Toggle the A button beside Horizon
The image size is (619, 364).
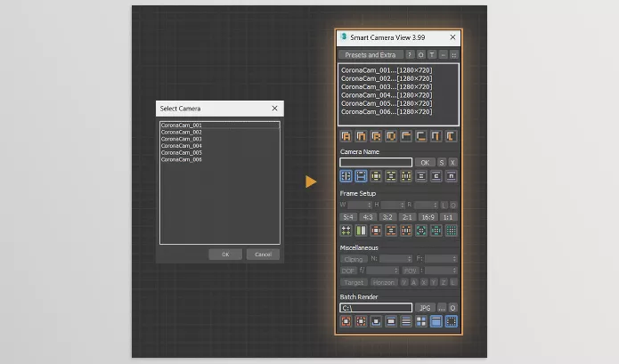coord(414,282)
